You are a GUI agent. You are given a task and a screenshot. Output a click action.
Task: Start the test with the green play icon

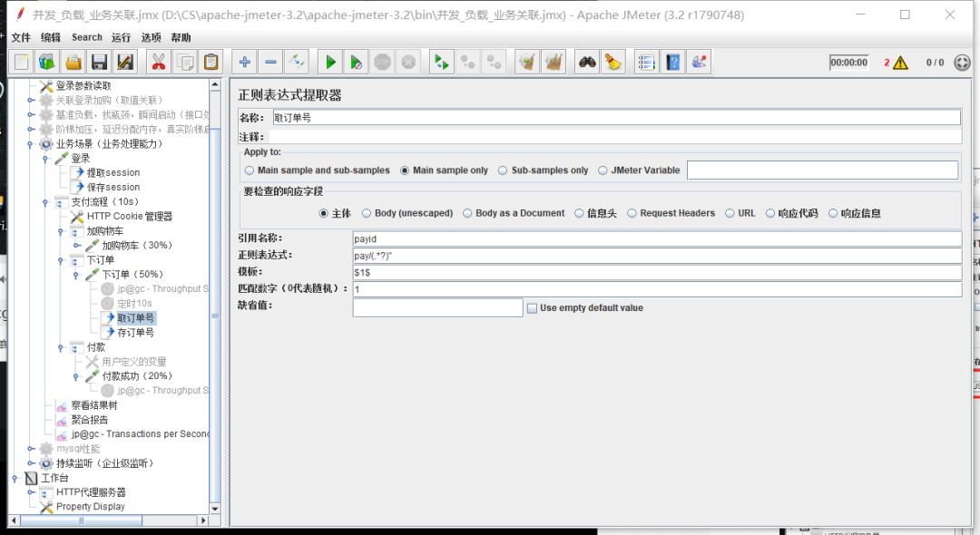[x=329, y=61]
